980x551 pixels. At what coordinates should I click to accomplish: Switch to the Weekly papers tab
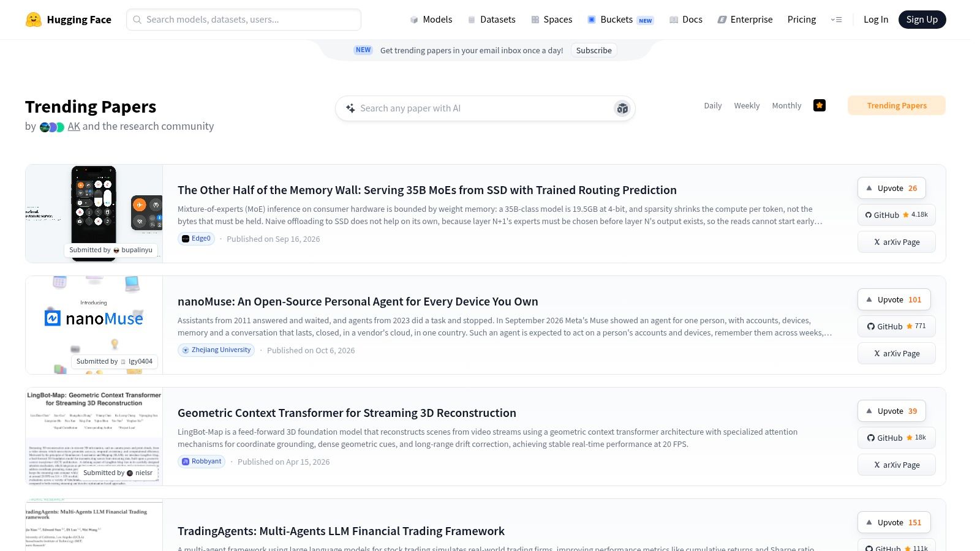747,105
